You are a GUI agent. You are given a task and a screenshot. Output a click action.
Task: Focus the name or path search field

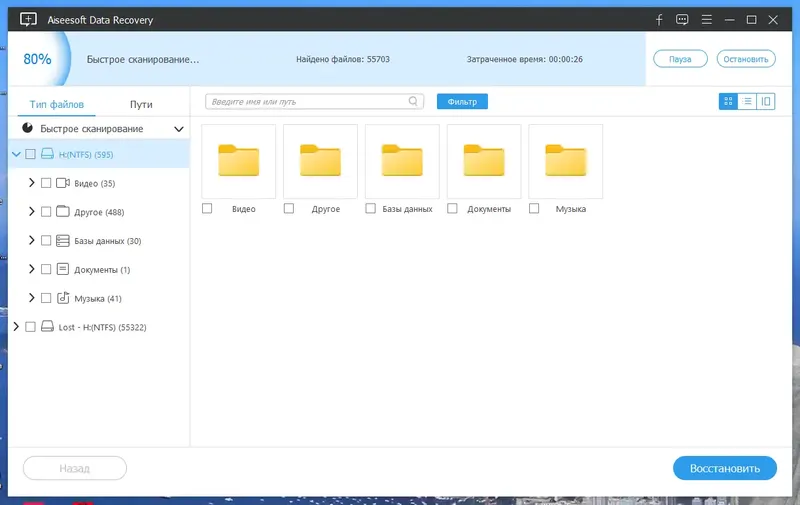click(x=314, y=102)
